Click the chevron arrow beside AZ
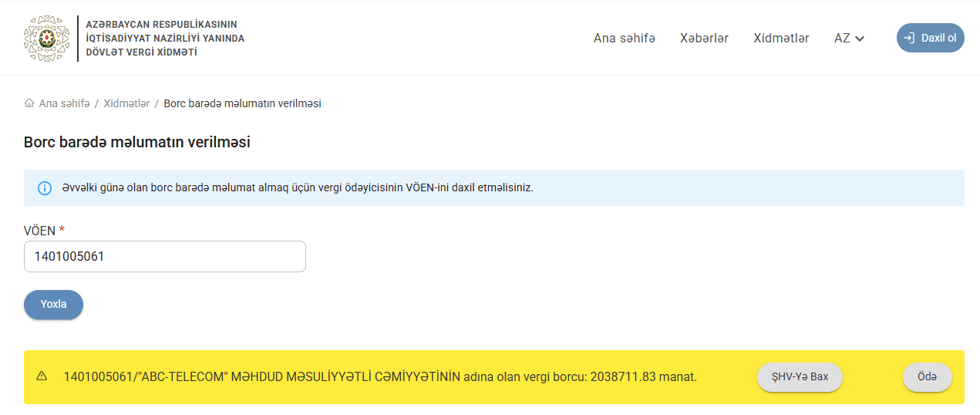The height and width of the screenshot is (415, 980). pos(860,39)
